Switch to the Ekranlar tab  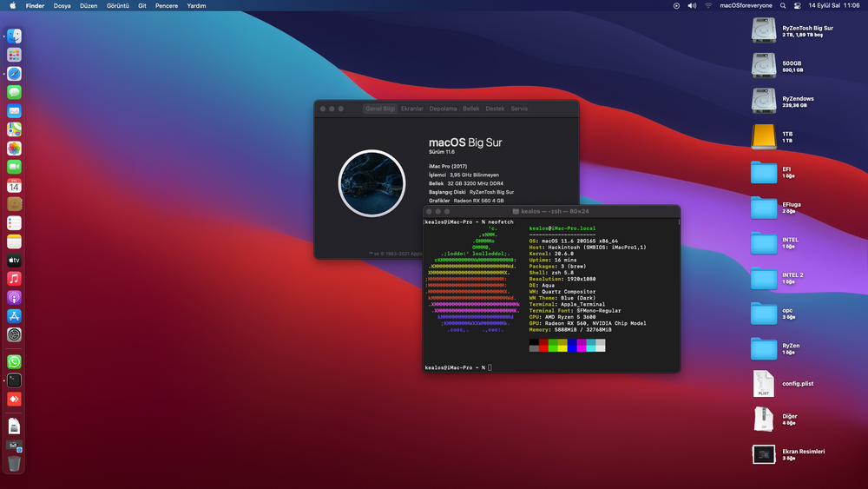point(411,109)
